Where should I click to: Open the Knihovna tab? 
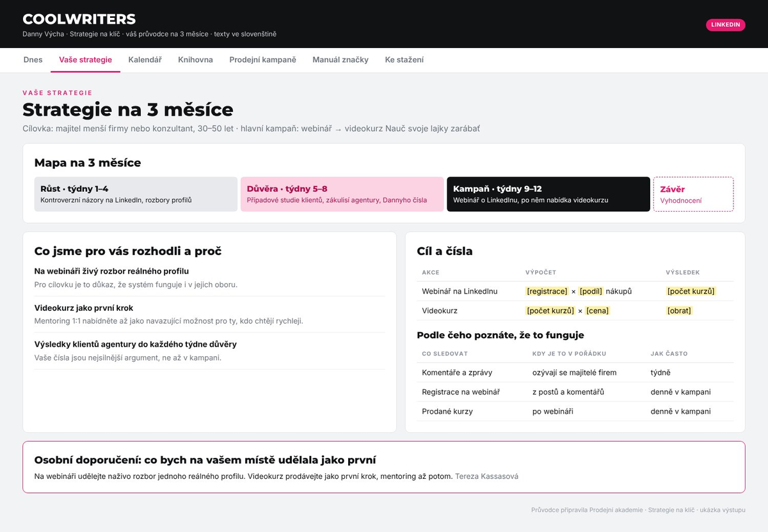click(x=195, y=59)
